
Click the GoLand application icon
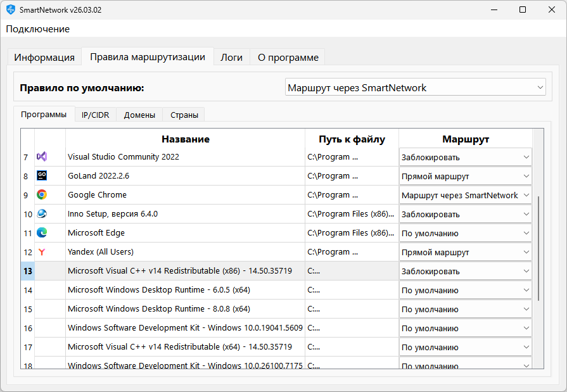point(42,175)
